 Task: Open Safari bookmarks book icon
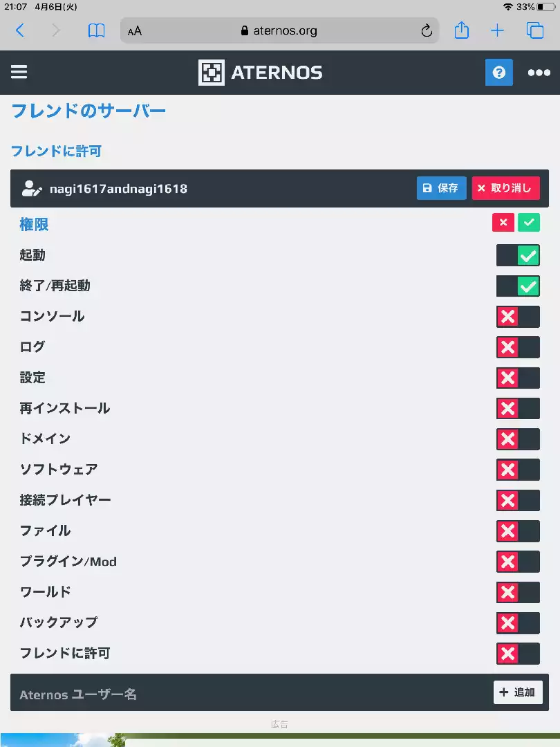(x=96, y=31)
